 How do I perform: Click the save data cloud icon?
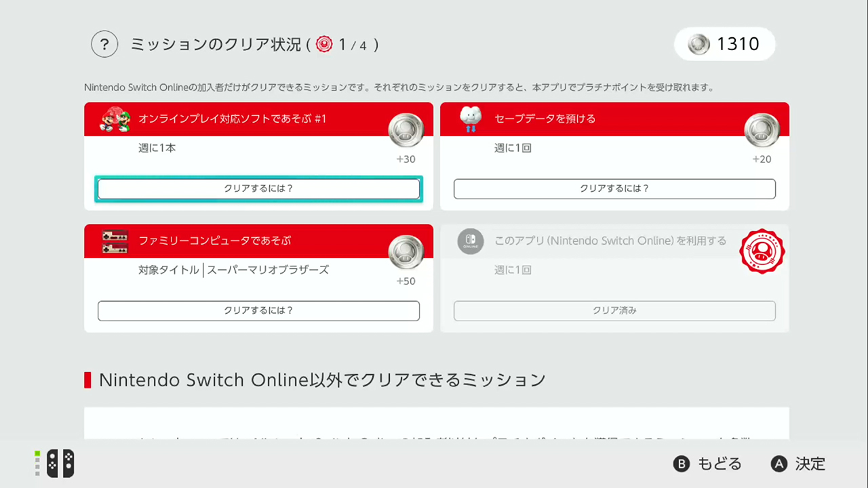pyautogui.click(x=471, y=119)
